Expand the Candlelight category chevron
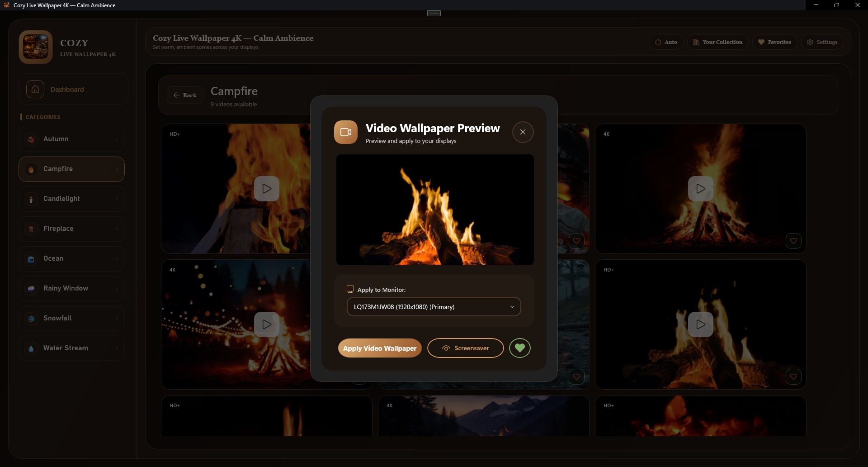This screenshot has height=467, width=868. tap(117, 199)
